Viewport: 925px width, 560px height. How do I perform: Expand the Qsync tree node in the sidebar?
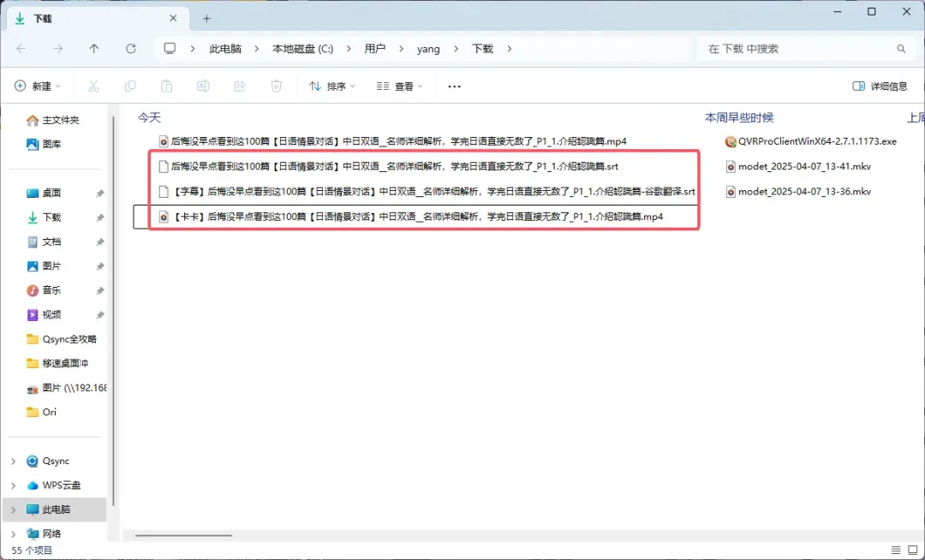pyautogui.click(x=13, y=462)
